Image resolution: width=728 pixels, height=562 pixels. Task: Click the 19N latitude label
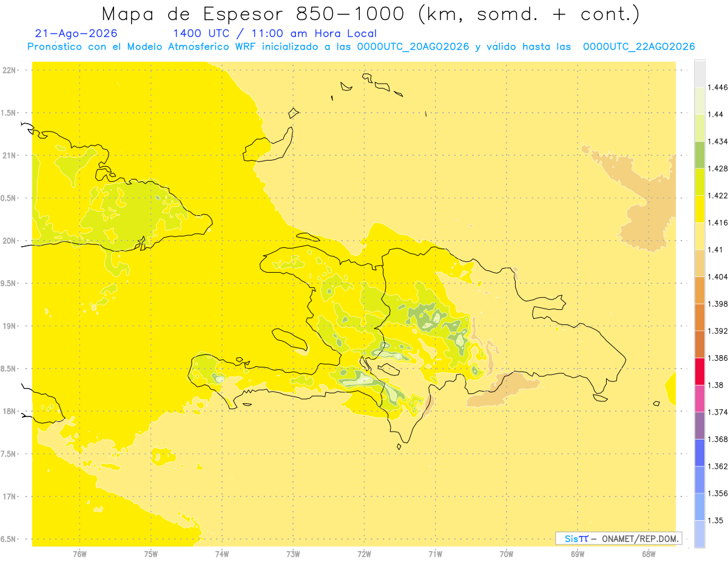9,326
